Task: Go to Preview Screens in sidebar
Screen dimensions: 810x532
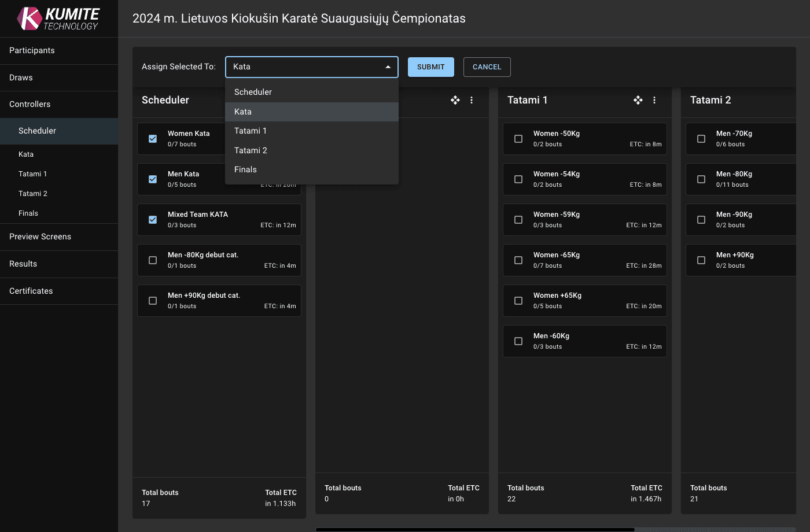Action: point(40,237)
